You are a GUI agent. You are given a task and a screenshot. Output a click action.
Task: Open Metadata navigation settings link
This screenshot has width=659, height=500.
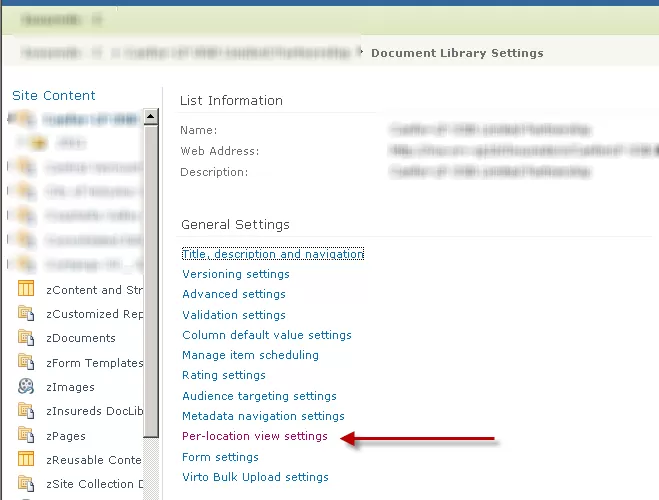click(x=263, y=416)
